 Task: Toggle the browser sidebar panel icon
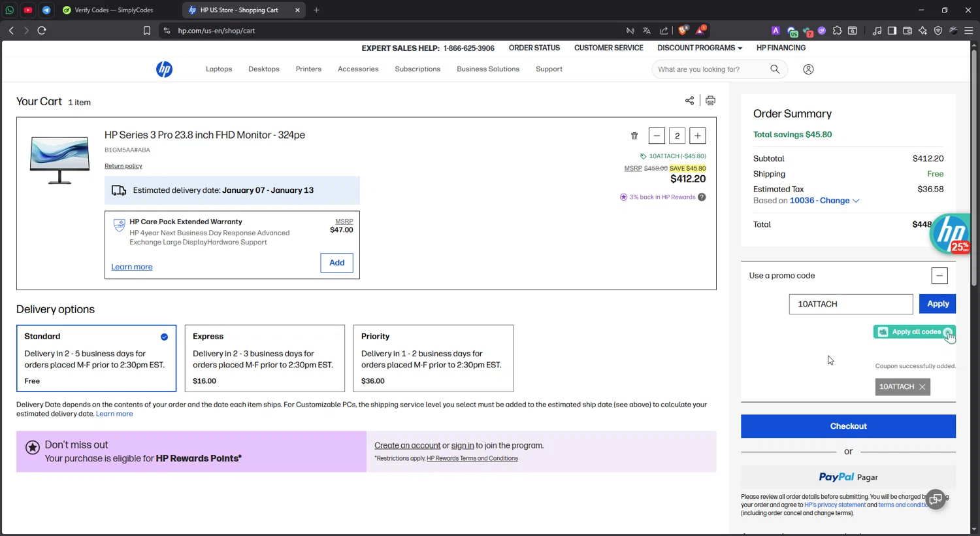click(x=892, y=30)
